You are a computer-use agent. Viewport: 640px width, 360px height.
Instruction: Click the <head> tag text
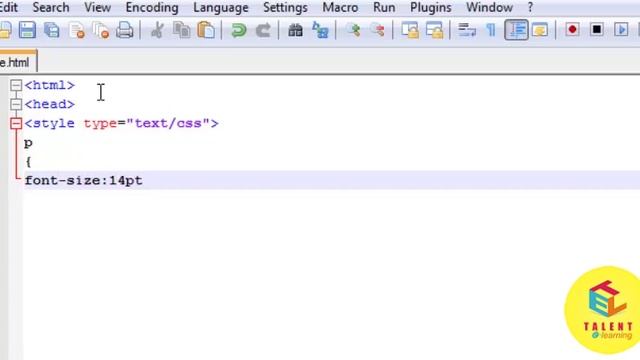pyautogui.click(x=49, y=104)
